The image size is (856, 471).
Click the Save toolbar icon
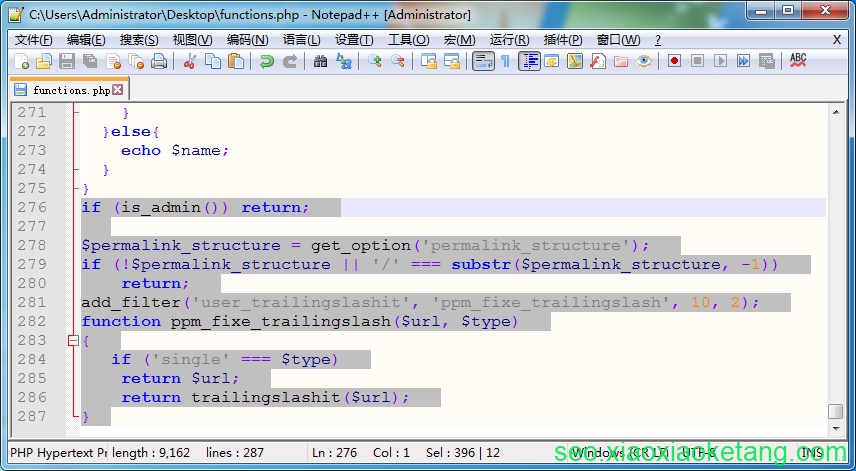[x=67, y=61]
